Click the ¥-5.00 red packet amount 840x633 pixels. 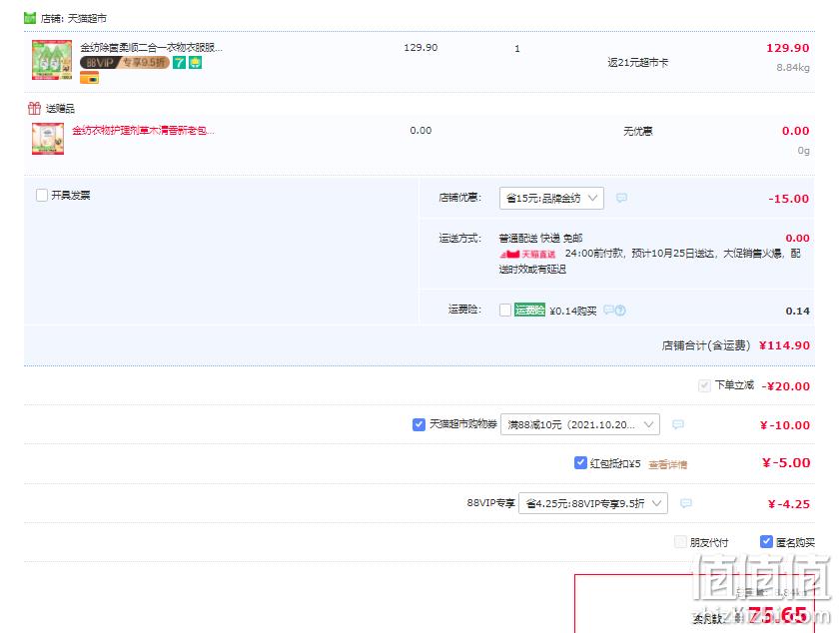click(786, 462)
